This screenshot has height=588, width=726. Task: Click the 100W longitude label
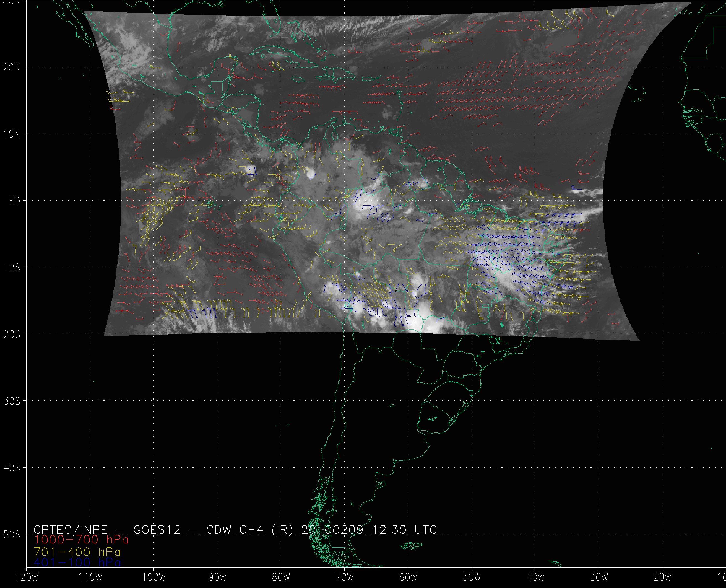(x=154, y=577)
